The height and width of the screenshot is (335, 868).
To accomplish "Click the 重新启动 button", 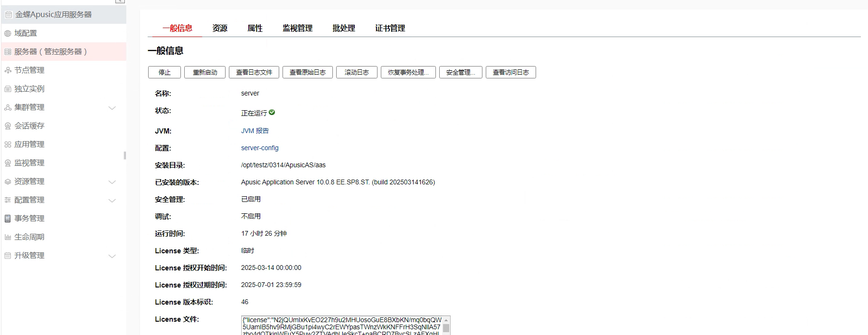I will click(x=205, y=72).
